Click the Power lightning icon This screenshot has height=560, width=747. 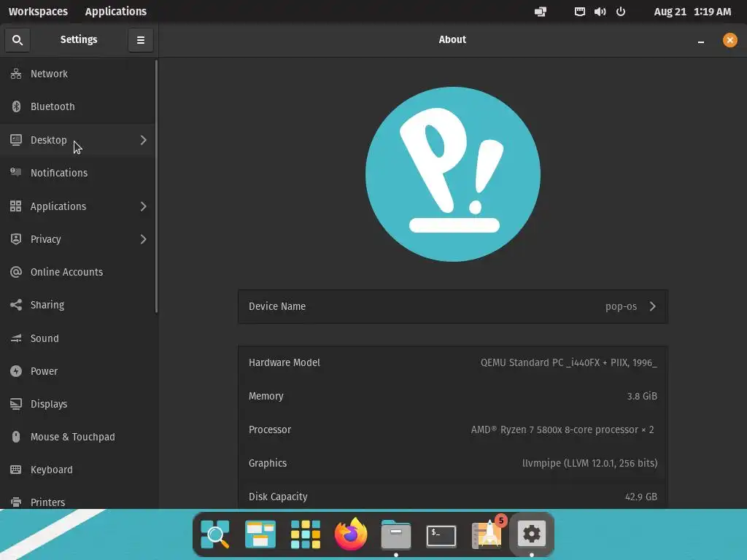tap(16, 371)
